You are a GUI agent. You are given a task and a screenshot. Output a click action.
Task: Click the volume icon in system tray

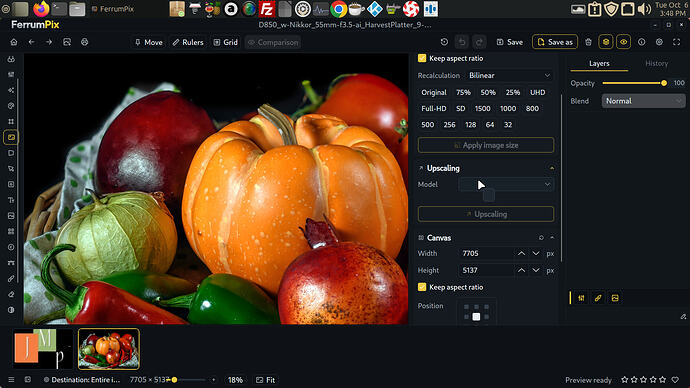[x=644, y=9]
